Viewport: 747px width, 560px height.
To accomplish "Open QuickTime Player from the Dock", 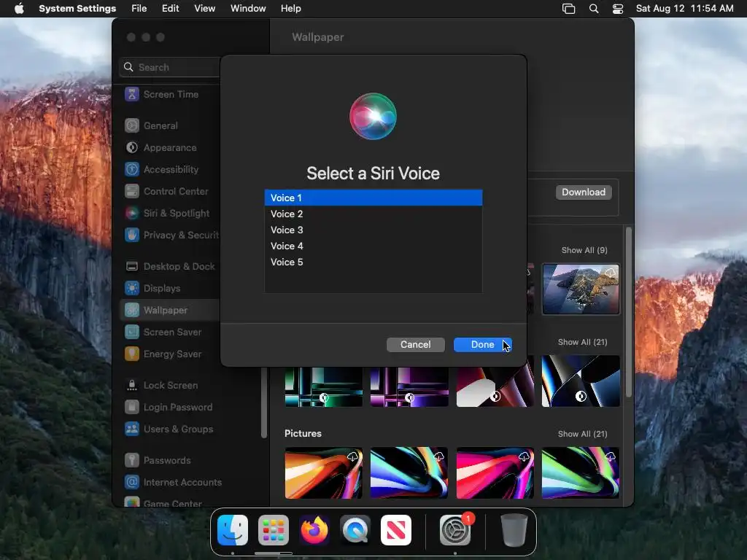I will click(355, 530).
